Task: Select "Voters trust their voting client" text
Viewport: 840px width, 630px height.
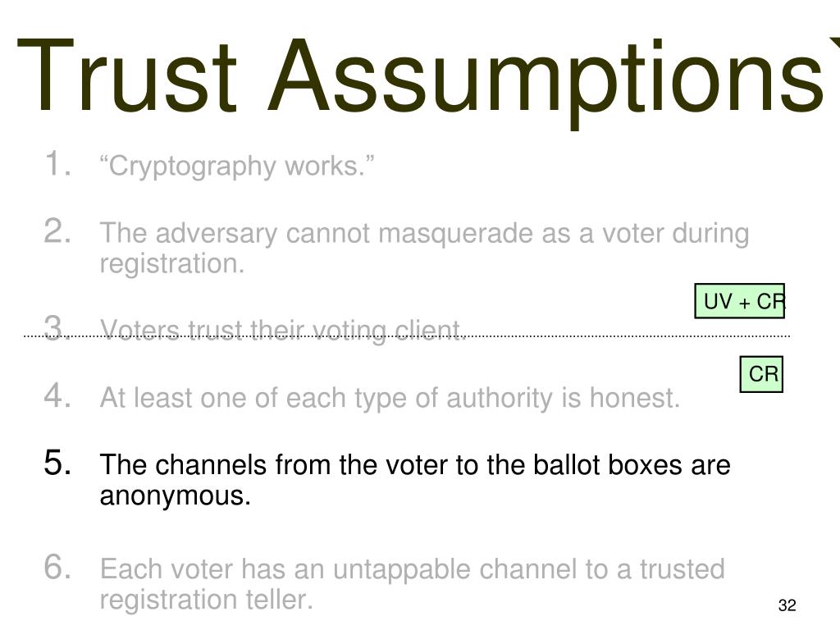Action: click(282, 330)
